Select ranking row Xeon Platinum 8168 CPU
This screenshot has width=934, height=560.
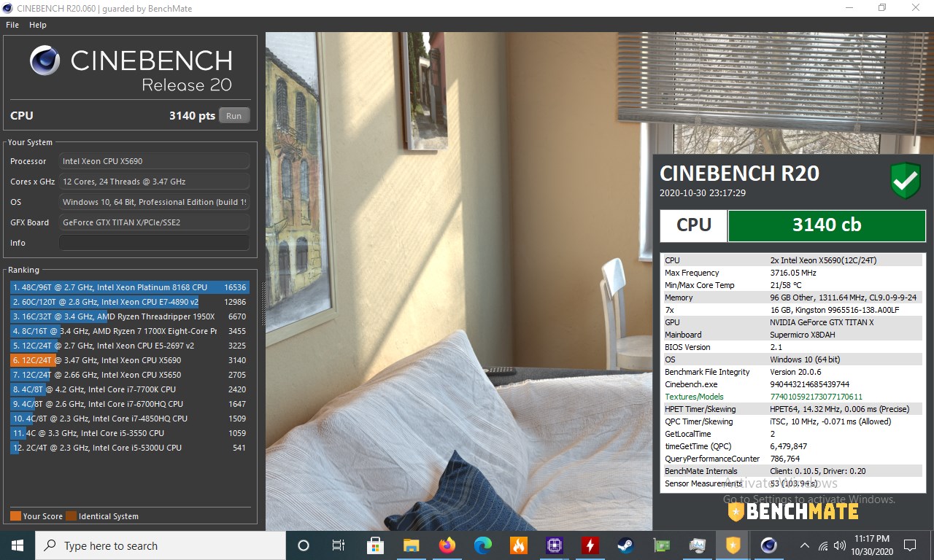click(x=129, y=287)
